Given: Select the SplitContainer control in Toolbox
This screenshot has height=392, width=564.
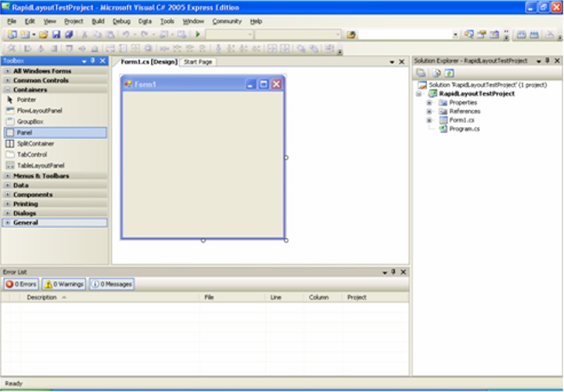Looking at the screenshot, I should click(x=55, y=143).
